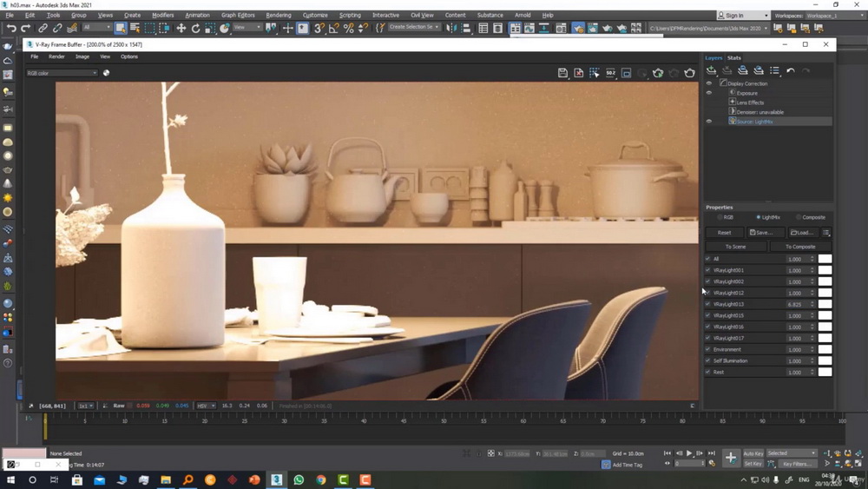The height and width of the screenshot is (489, 868).
Task: Click the create layer icon in Layers panel
Action: click(x=712, y=70)
